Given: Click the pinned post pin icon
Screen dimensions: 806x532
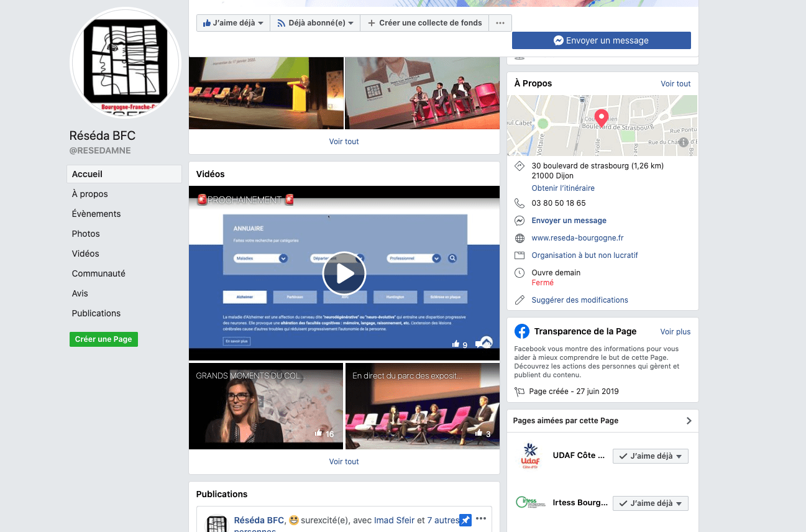Looking at the screenshot, I should pos(465,520).
